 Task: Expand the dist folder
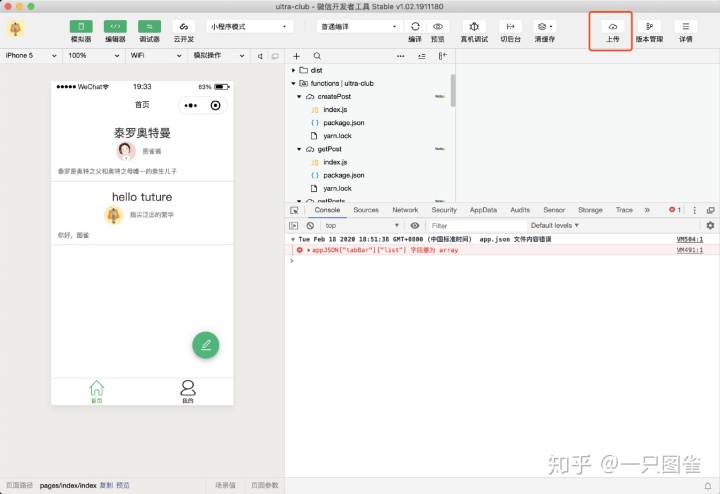pos(293,70)
